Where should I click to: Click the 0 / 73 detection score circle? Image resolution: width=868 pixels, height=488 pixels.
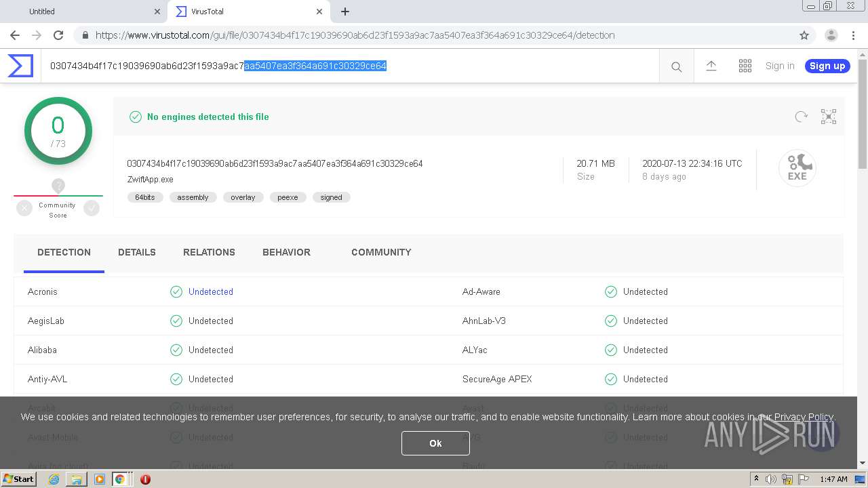tap(58, 131)
